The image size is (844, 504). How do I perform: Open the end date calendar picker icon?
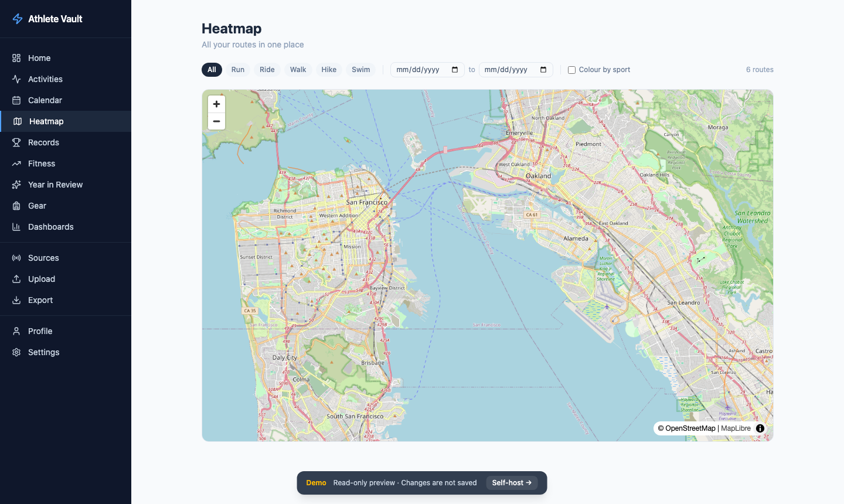pos(543,70)
